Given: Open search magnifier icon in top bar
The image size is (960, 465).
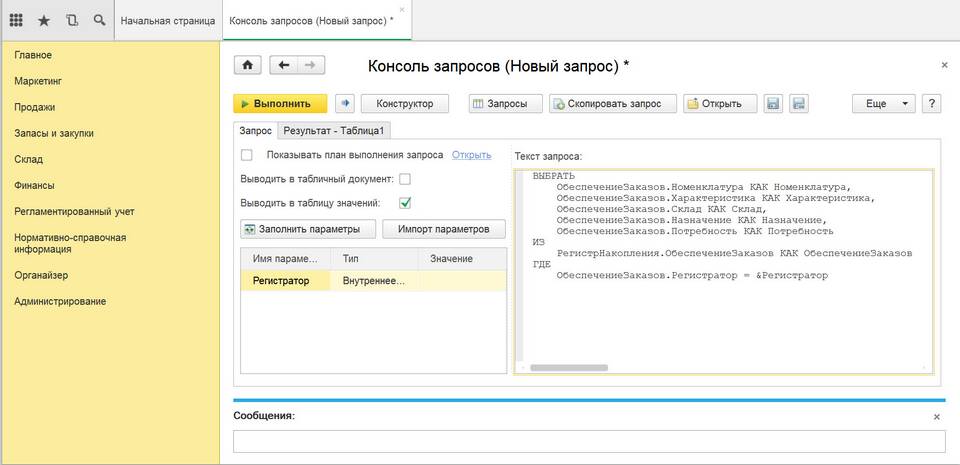Looking at the screenshot, I should pyautogui.click(x=99, y=20).
